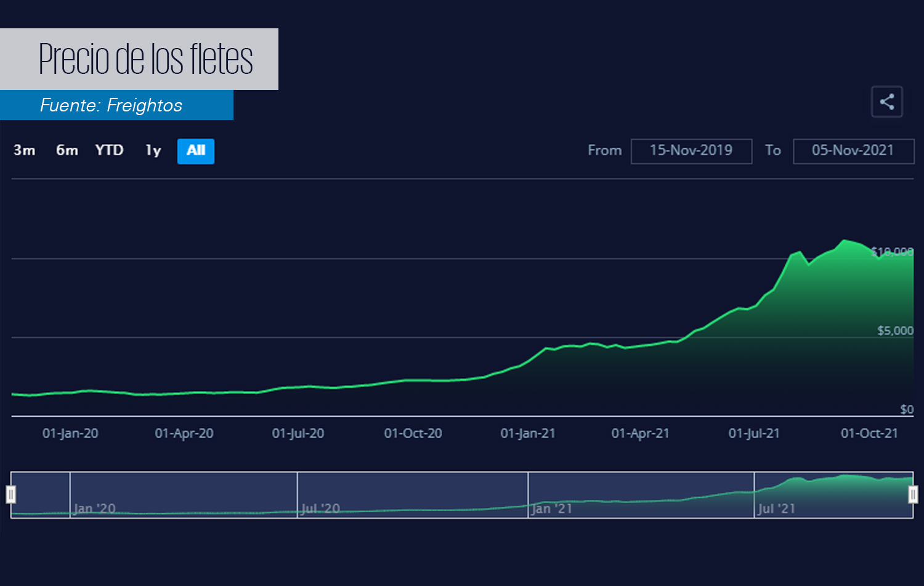Switch to the YTD range
Screen dimensions: 924x586
pyautogui.click(x=109, y=150)
